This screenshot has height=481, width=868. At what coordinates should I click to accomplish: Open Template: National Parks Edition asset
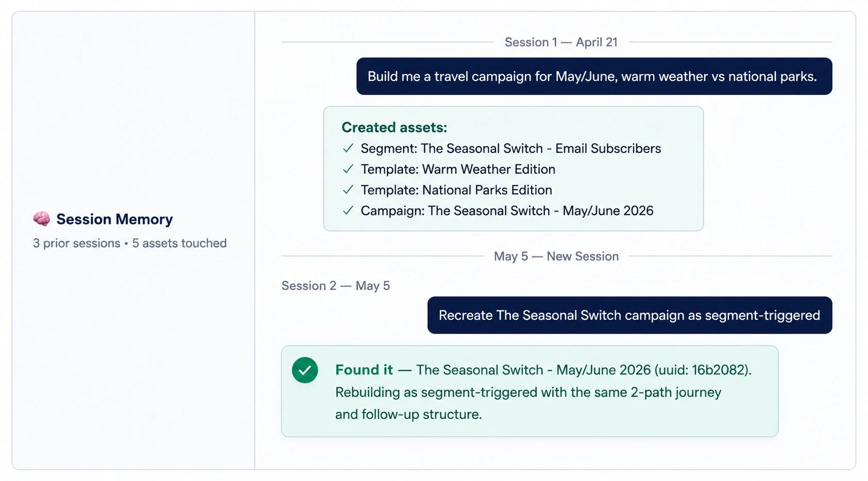[x=456, y=190]
